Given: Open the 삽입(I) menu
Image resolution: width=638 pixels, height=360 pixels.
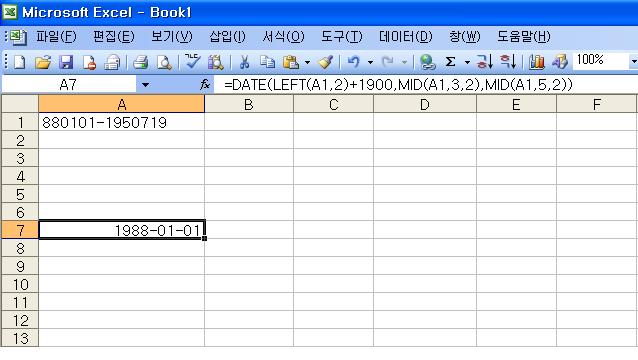Looking at the screenshot, I should (x=227, y=37).
